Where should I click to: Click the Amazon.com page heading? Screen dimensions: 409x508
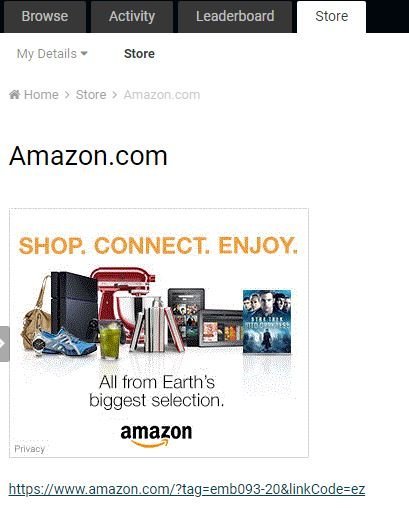[x=88, y=156]
